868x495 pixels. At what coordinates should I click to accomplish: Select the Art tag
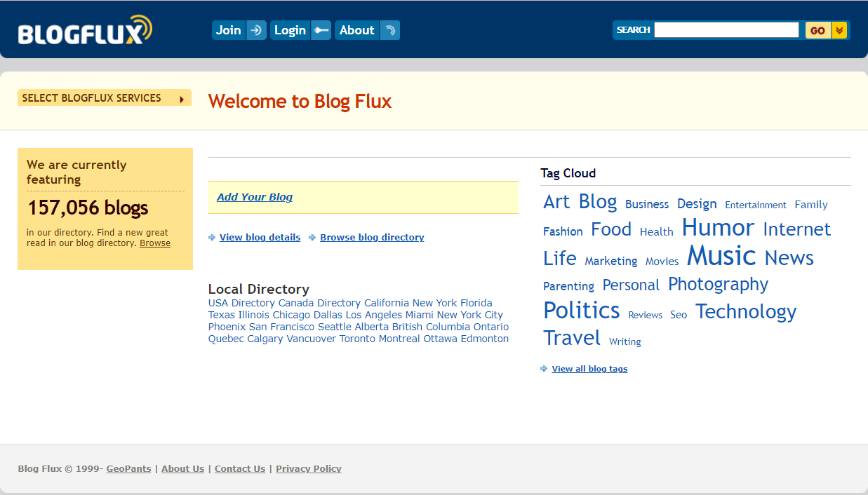point(556,202)
